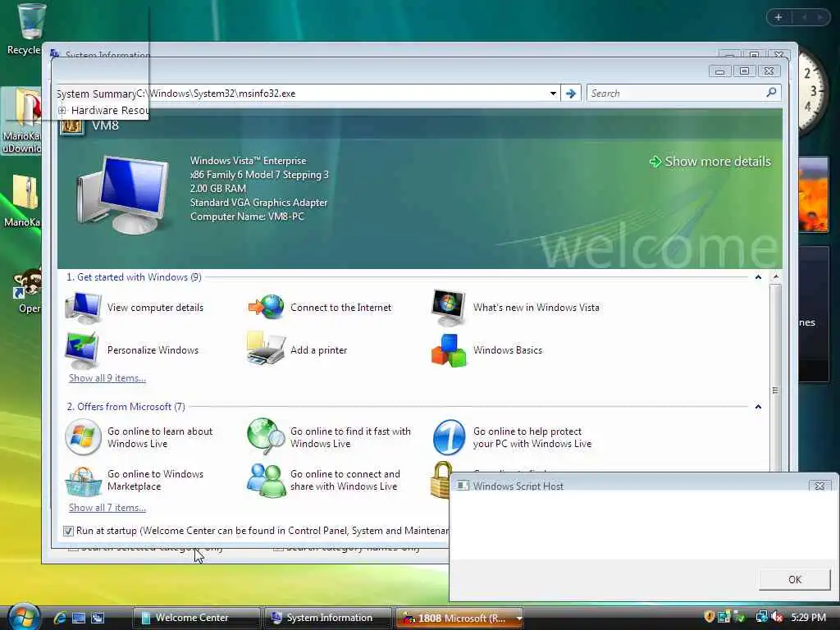Click Connect to the Internet globe icon
Viewport: 840px width, 630px height.
pyautogui.click(x=266, y=308)
